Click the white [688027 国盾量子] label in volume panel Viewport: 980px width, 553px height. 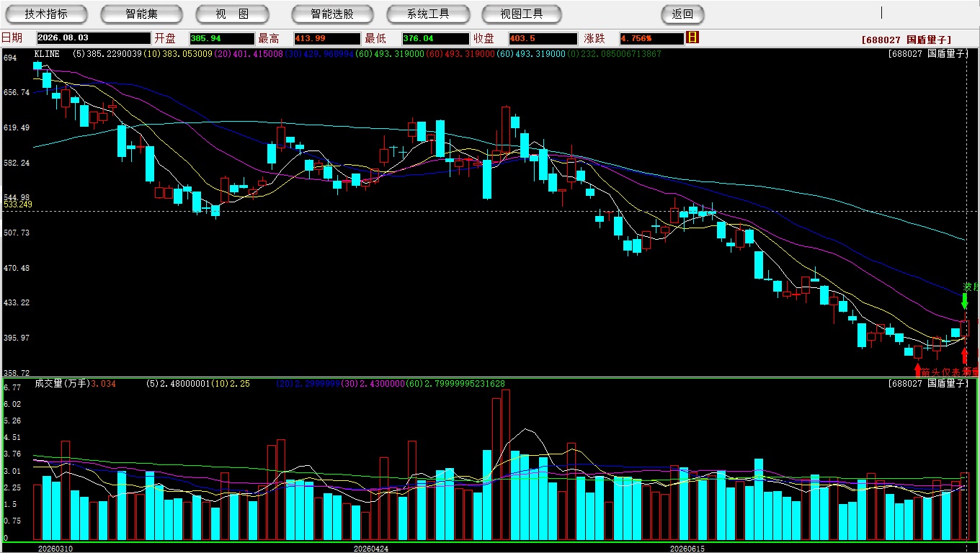point(930,384)
